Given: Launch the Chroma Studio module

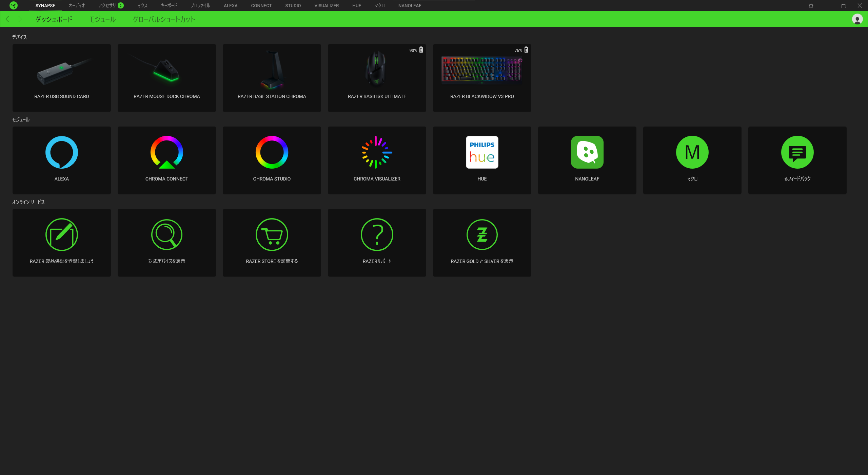Looking at the screenshot, I should pos(272,160).
